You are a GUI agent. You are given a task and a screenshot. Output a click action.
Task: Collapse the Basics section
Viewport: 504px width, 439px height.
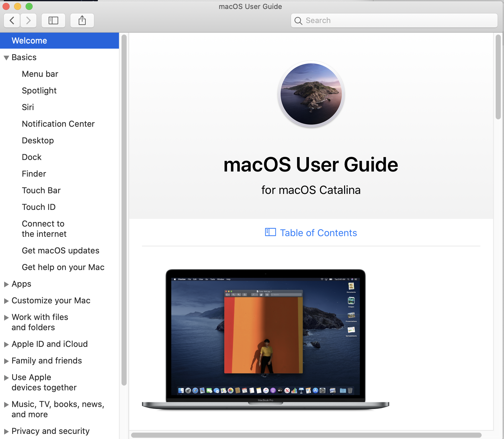(x=6, y=58)
